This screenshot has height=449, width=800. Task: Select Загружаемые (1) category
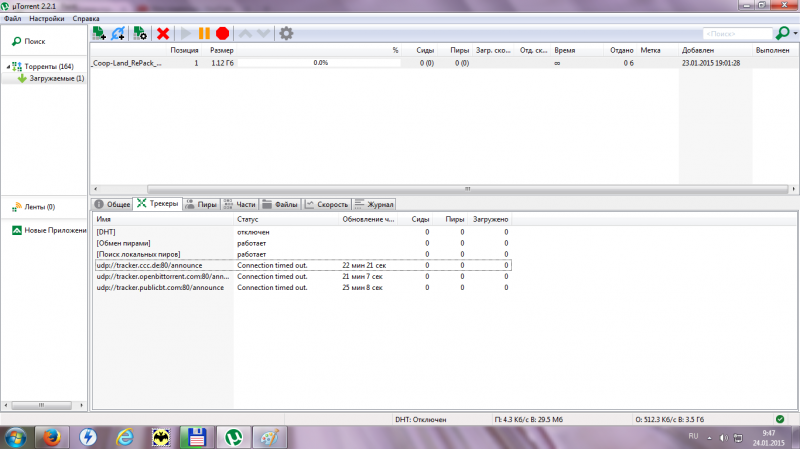[57, 79]
